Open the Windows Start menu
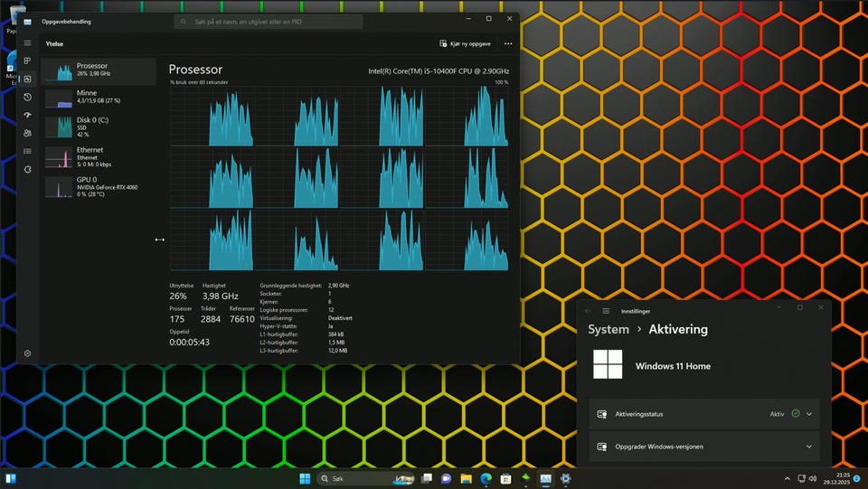Viewport: 868px width, 489px height. pos(305,478)
